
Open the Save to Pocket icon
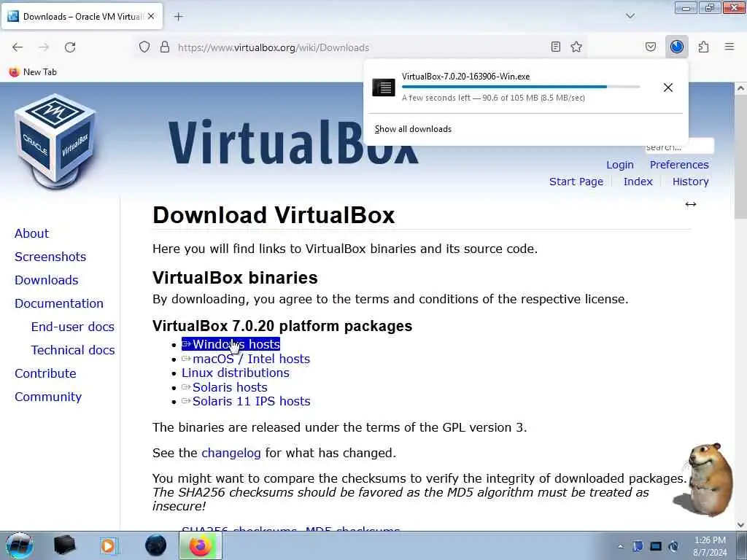point(651,47)
